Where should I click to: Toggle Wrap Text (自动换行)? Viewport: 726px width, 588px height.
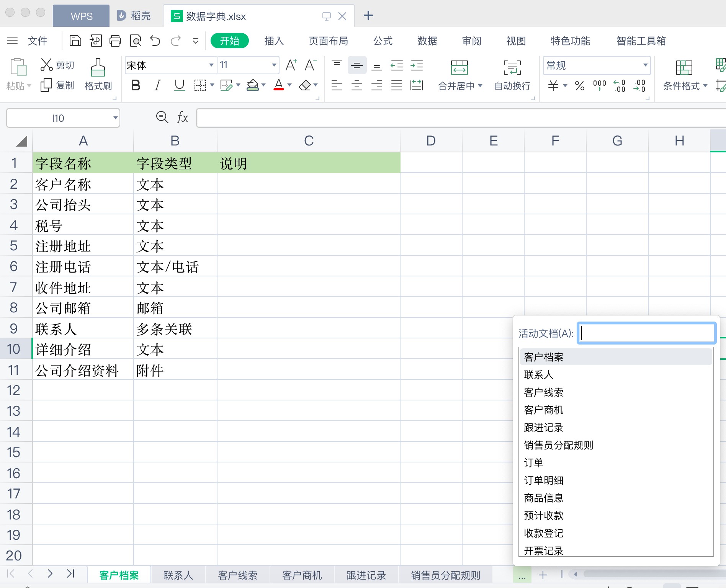512,68
